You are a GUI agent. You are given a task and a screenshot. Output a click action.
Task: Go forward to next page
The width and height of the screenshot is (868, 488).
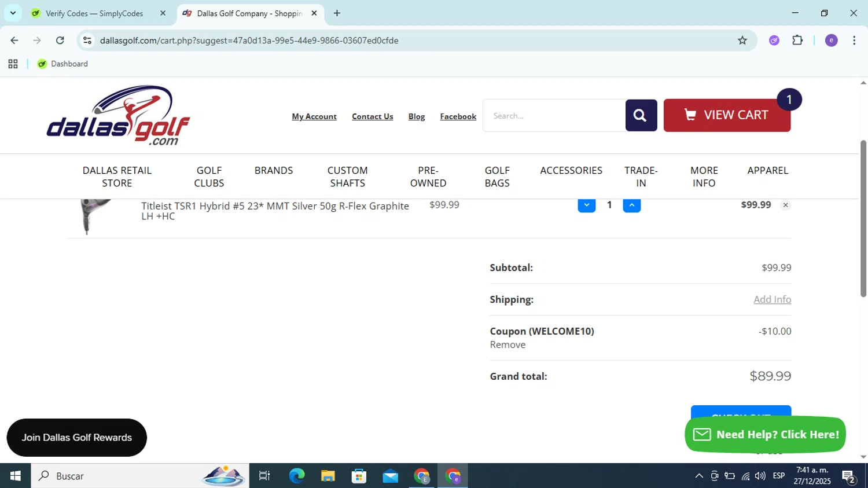[37, 41]
